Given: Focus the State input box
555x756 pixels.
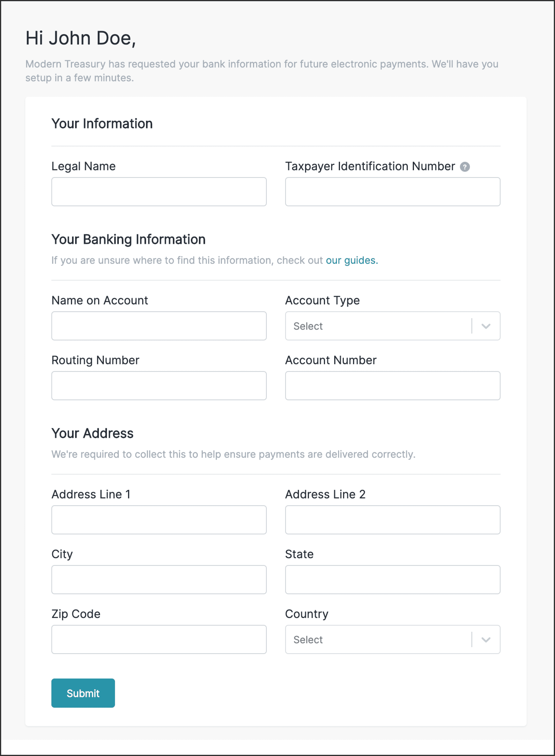Looking at the screenshot, I should click(392, 580).
